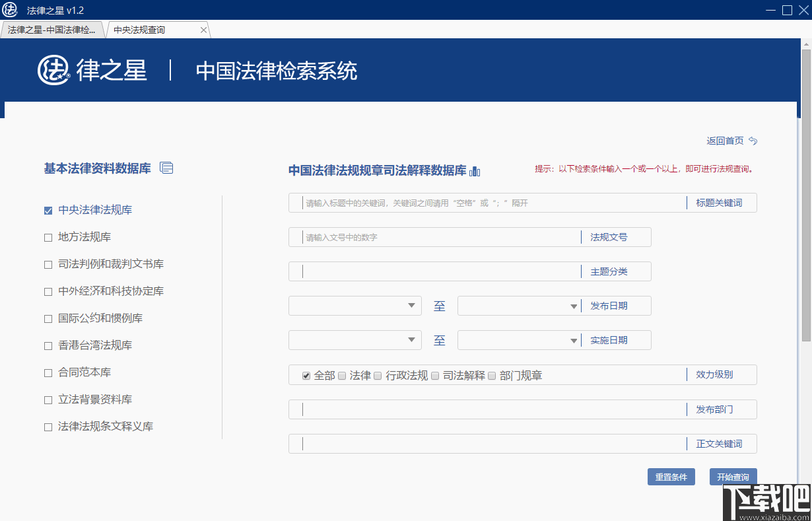Click the stacked documents icon beside 基本法律资料数据库

[166, 168]
